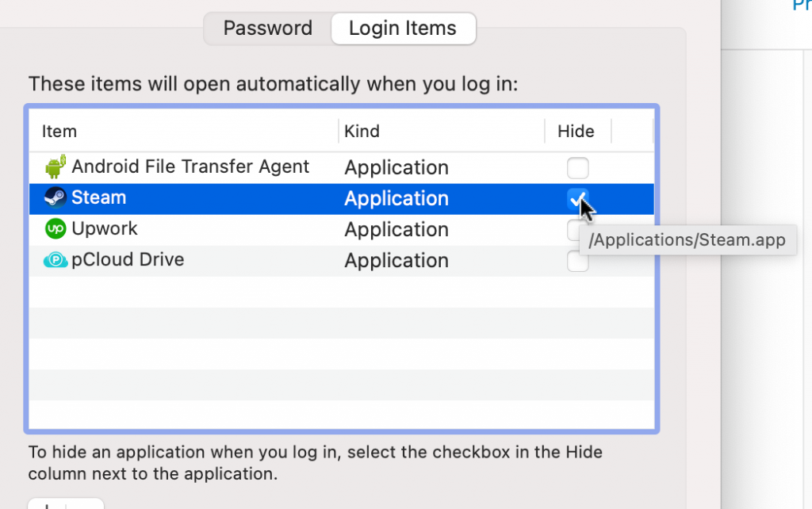Select the Android File Transfer Agent row name
The image size is (812, 509).
pos(190,166)
